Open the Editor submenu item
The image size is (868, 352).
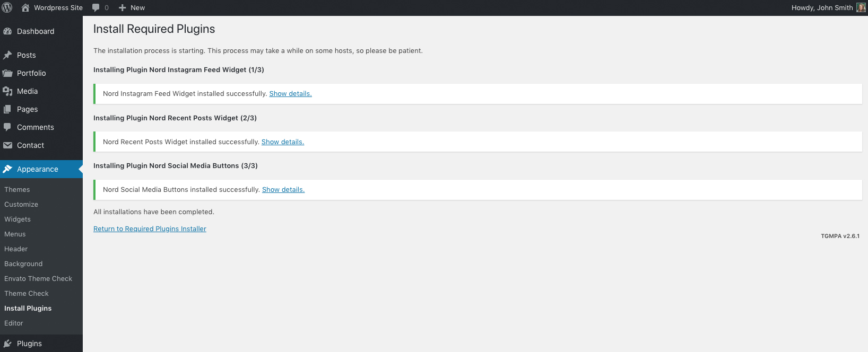(x=14, y=323)
